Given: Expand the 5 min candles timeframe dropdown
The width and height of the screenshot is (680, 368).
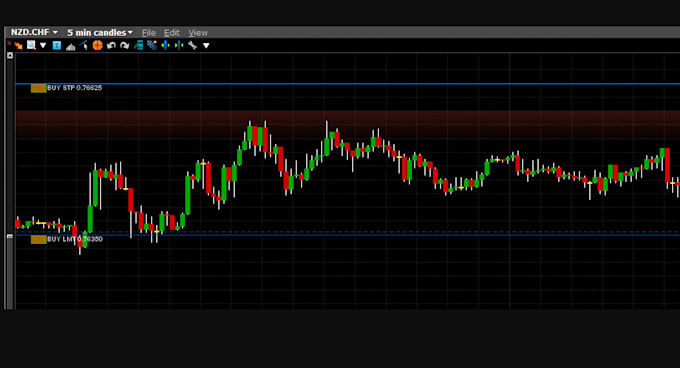Looking at the screenshot, I should (100, 33).
